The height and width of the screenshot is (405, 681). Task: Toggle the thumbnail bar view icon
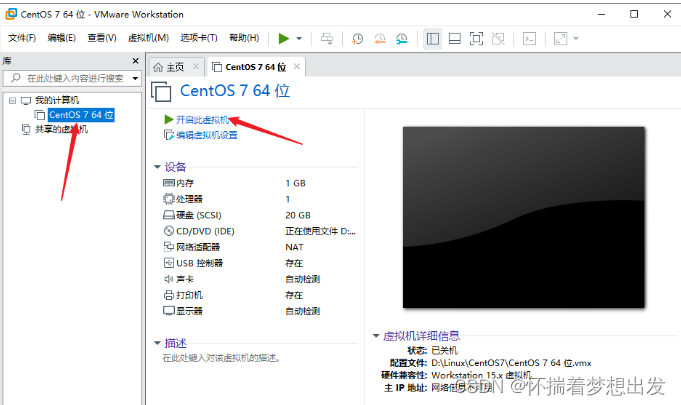[455, 39]
